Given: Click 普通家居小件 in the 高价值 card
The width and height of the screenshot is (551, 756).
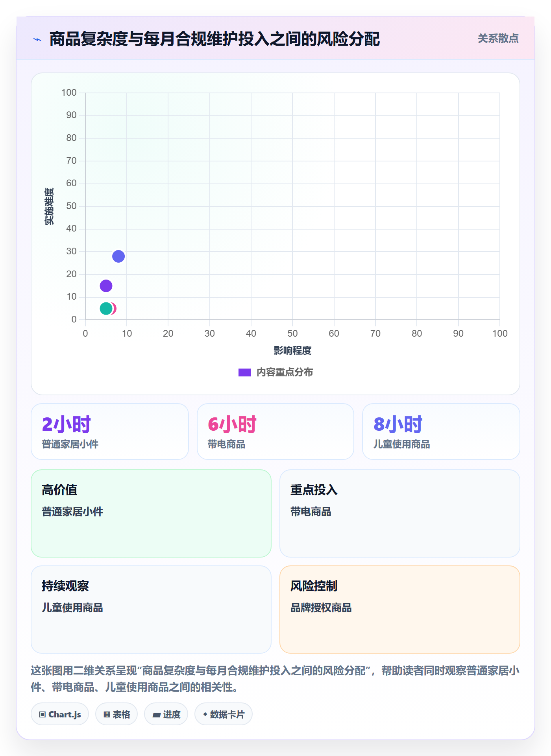Looking at the screenshot, I should click(72, 512).
